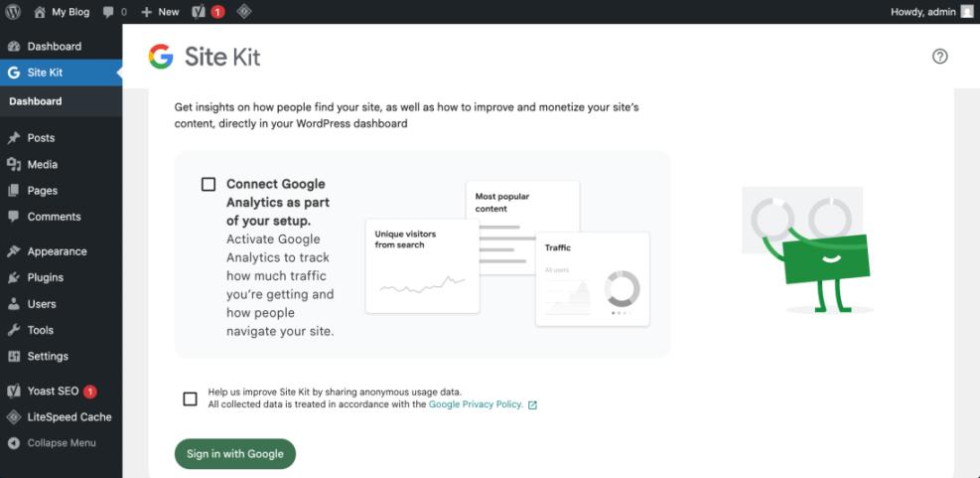980x478 pixels.
Task: Open Settings menu item
Action: point(62,356)
